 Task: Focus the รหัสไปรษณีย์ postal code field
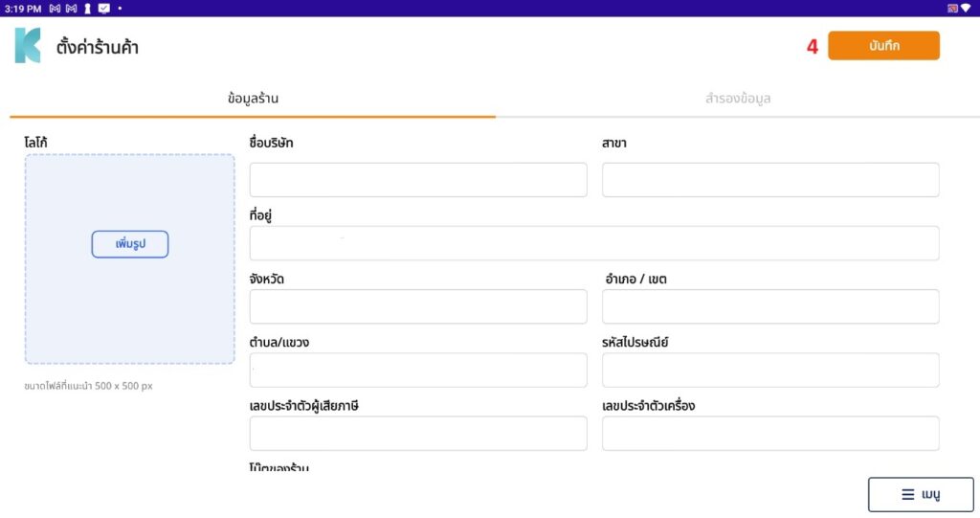pos(769,370)
